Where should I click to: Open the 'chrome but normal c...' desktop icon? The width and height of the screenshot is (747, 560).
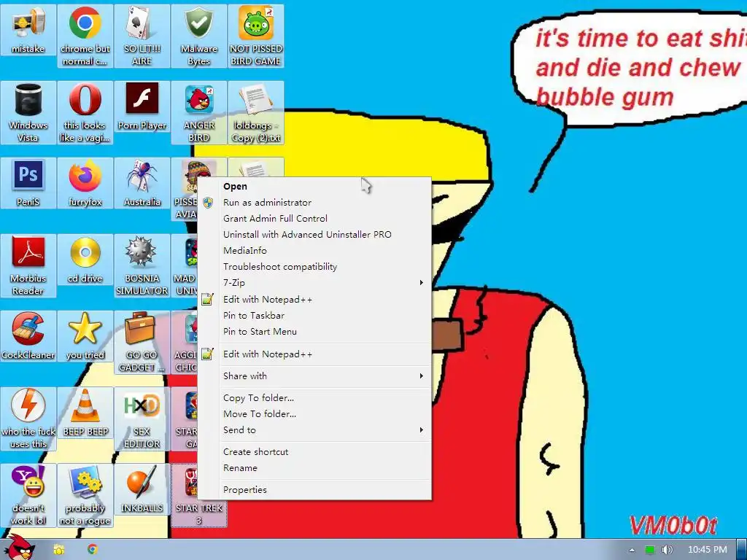point(85,36)
